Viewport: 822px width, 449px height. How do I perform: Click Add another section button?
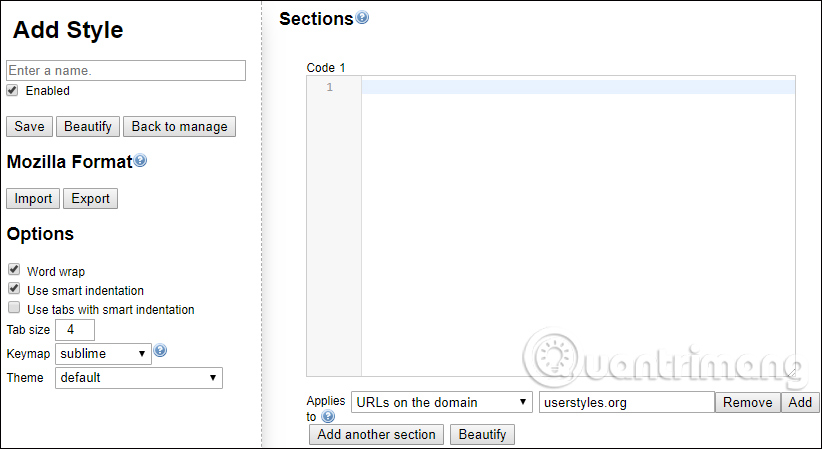pyautogui.click(x=376, y=434)
